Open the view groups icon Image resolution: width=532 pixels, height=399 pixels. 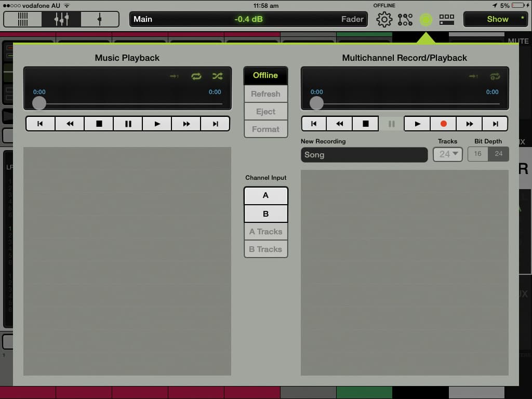point(446,19)
